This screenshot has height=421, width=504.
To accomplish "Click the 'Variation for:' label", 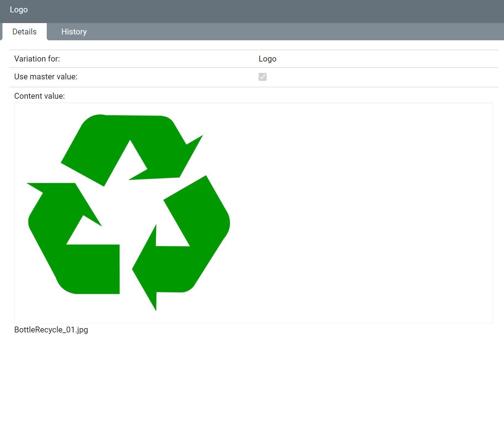I will click(x=37, y=59).
